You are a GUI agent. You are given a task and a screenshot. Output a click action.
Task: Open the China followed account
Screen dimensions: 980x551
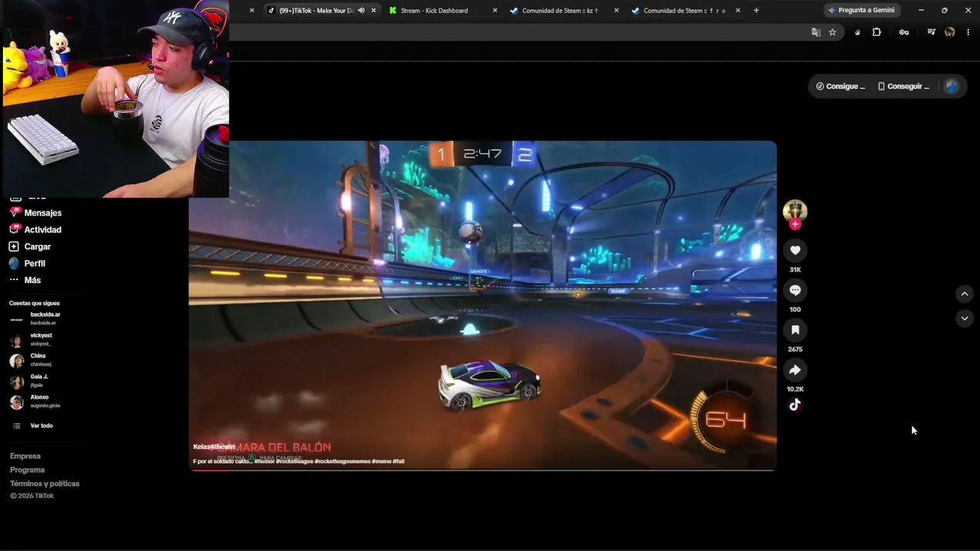click(x=31, y=360)
